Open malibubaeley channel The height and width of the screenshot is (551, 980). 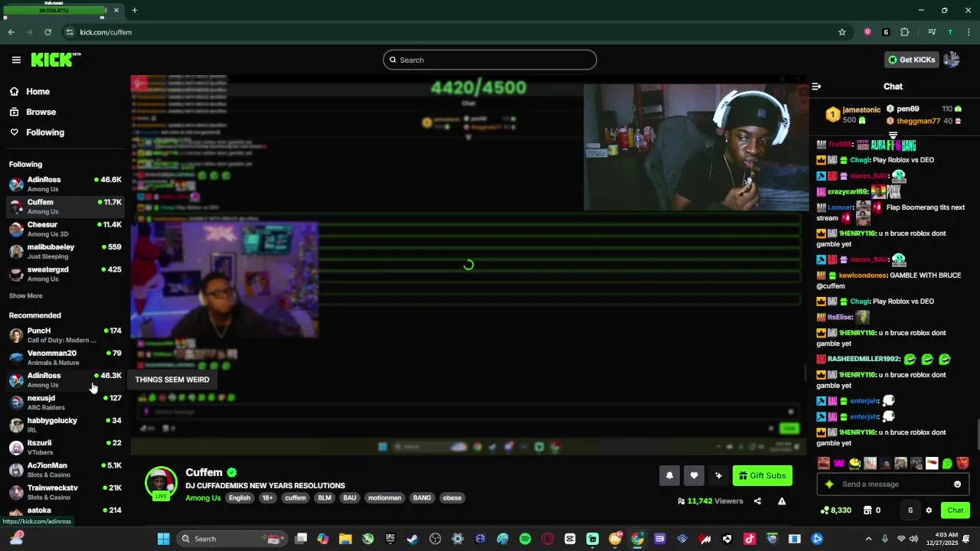pyautogui.click(x=65, y=252)
